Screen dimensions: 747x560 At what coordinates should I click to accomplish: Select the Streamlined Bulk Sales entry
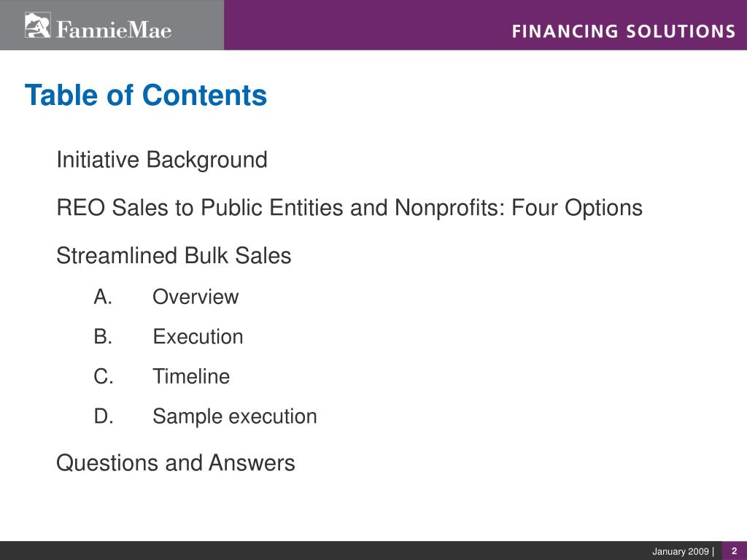(174, 255)
